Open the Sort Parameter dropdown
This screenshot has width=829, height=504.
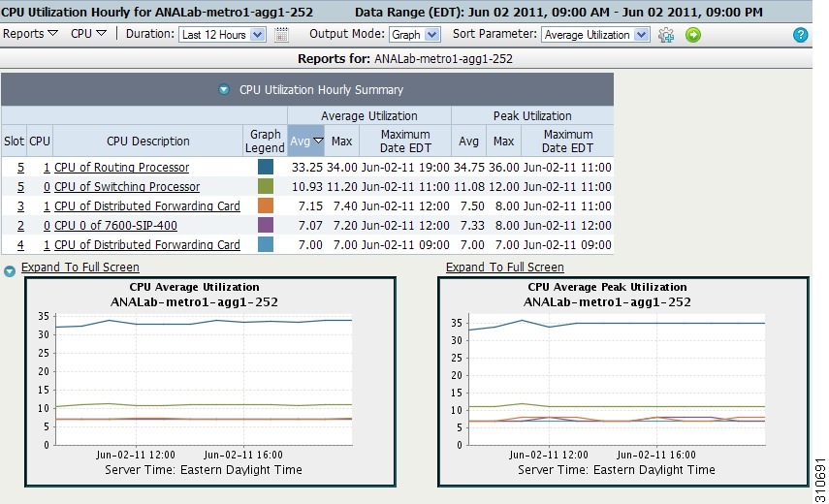595,35
